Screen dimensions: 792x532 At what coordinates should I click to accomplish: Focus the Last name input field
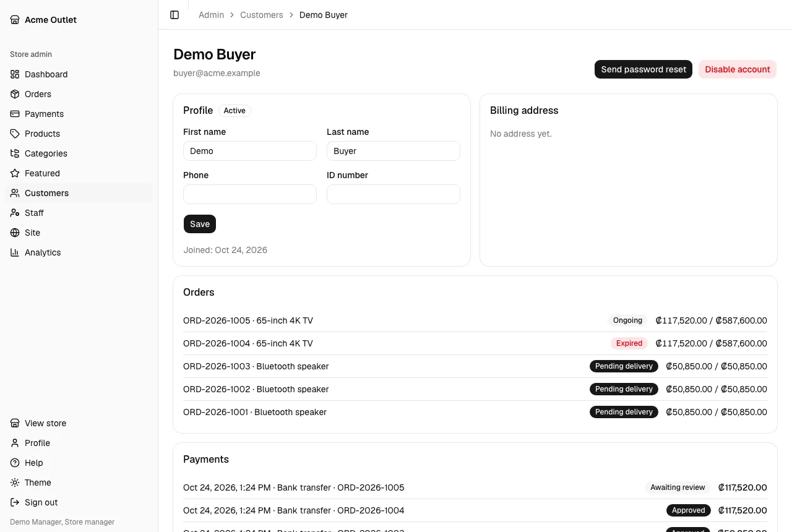[x=394, y=151]
